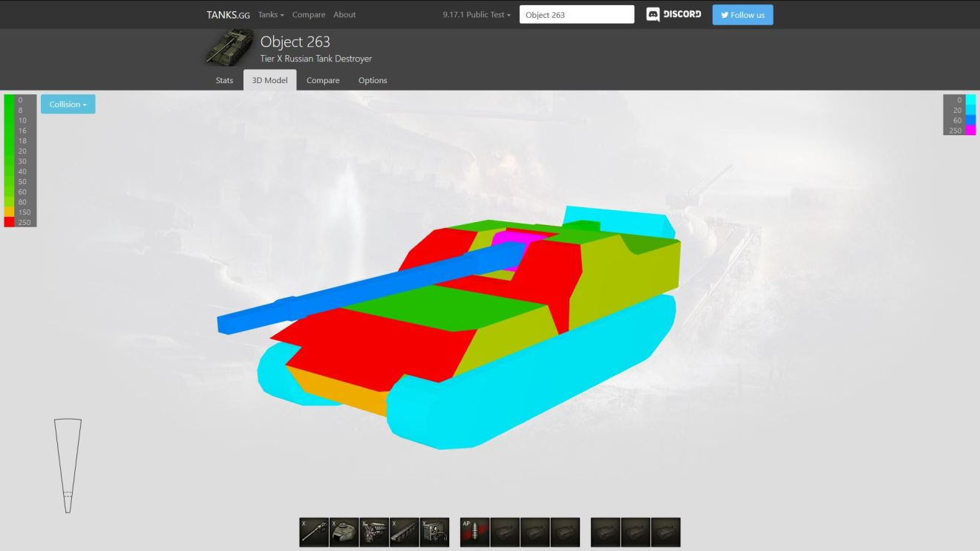Open the Options tab
Screen dimensions: 980x551
[373, 80]
